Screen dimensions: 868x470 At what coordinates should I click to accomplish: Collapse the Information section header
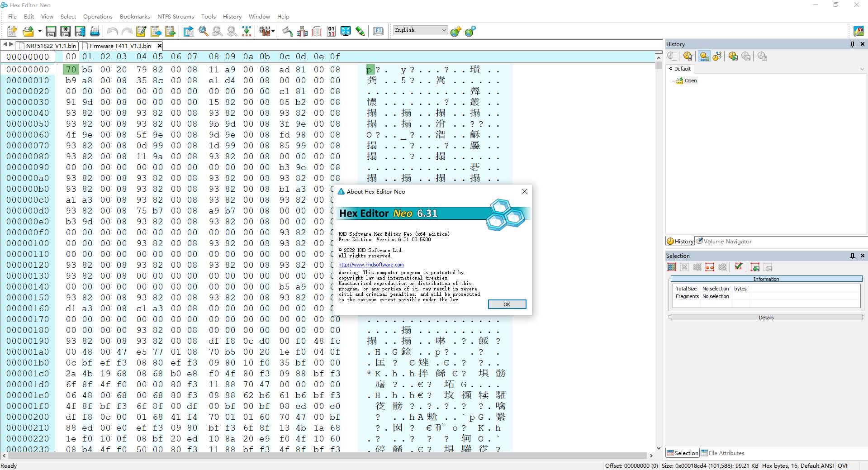pos(766,279)
